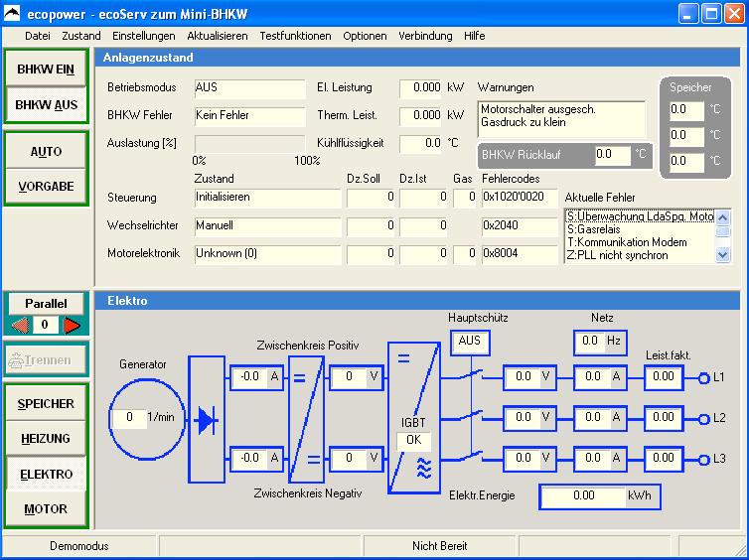This screenshot has width=749, height=560.
Task: Click the Netz frequency Hz field
Action: click(x=600, y=343)
